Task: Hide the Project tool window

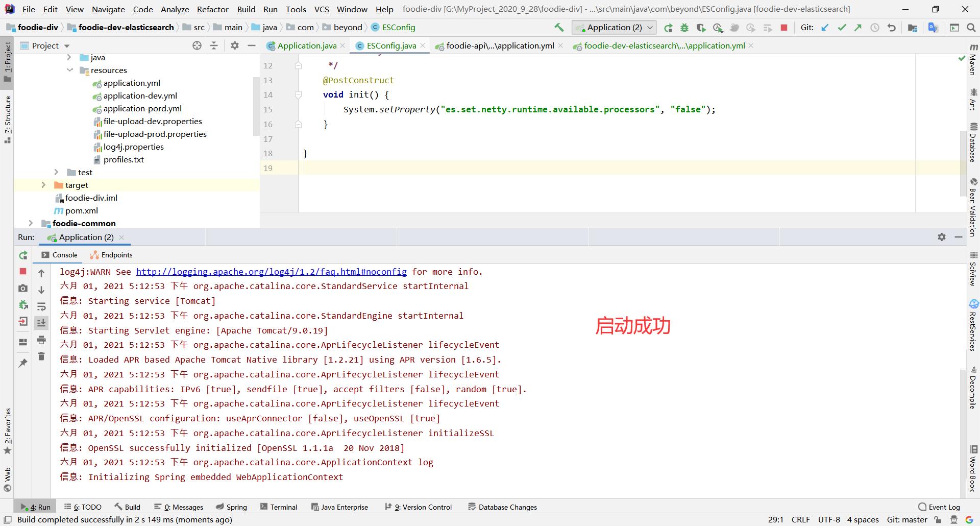Action: (251, 45)
